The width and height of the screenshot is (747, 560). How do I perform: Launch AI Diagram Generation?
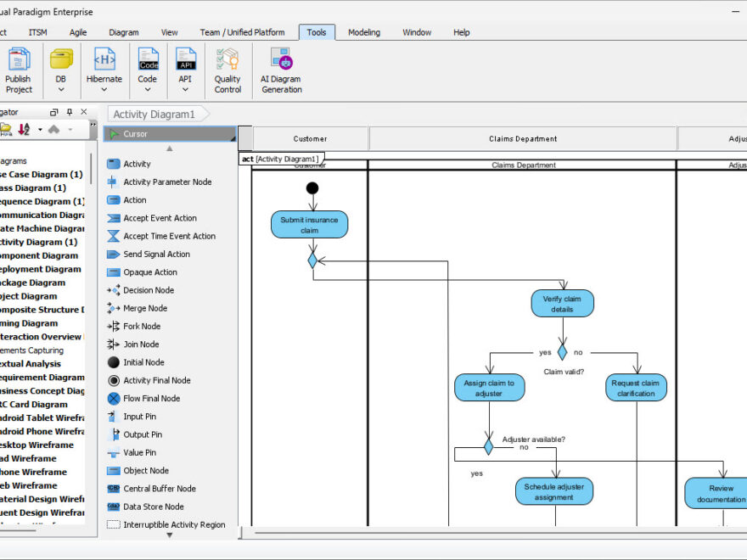click(281, 70)
